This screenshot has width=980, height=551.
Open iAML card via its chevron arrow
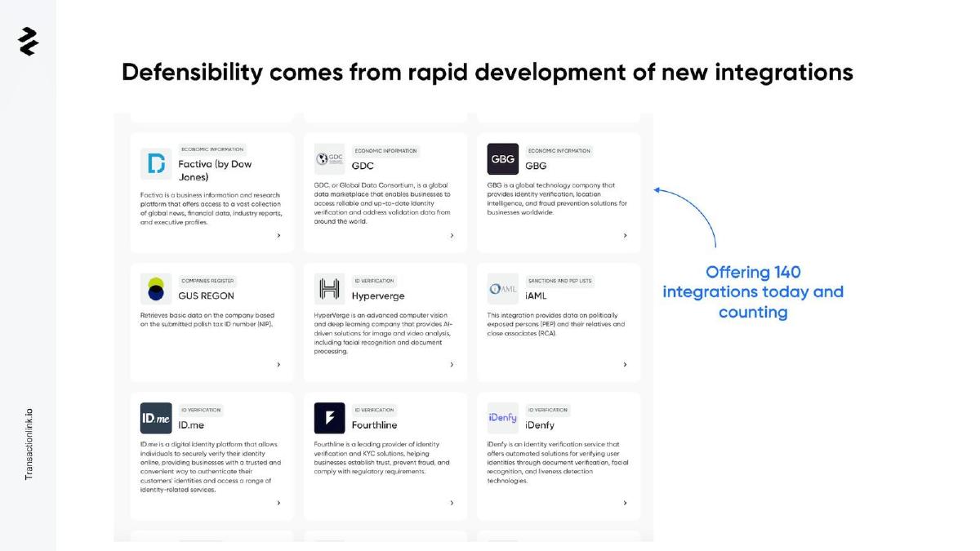coord(626,365)
